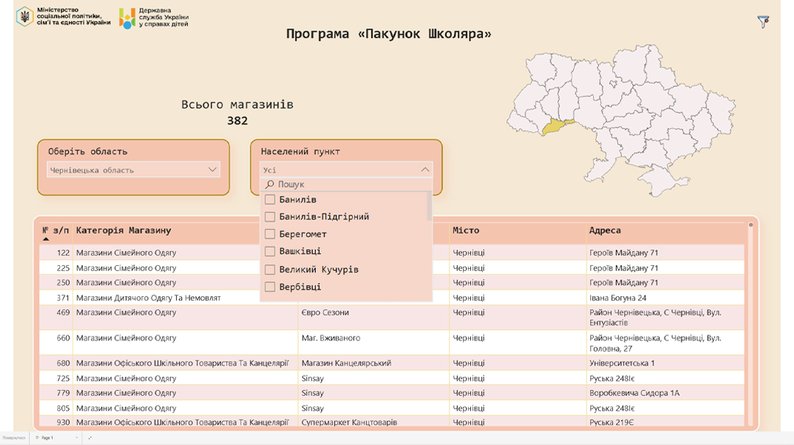Click the Ministry of Social Policy logo
Image resolution: width=794 pixels, height=445 pixels.
coord(63,16)
